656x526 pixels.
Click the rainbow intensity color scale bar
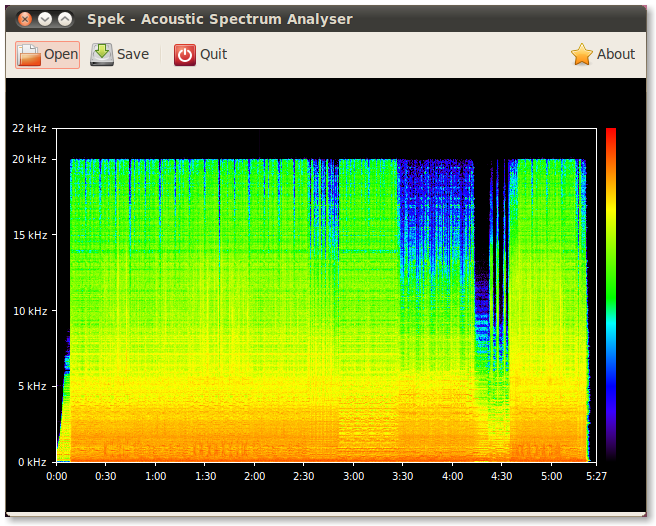(x=611, y=295)
